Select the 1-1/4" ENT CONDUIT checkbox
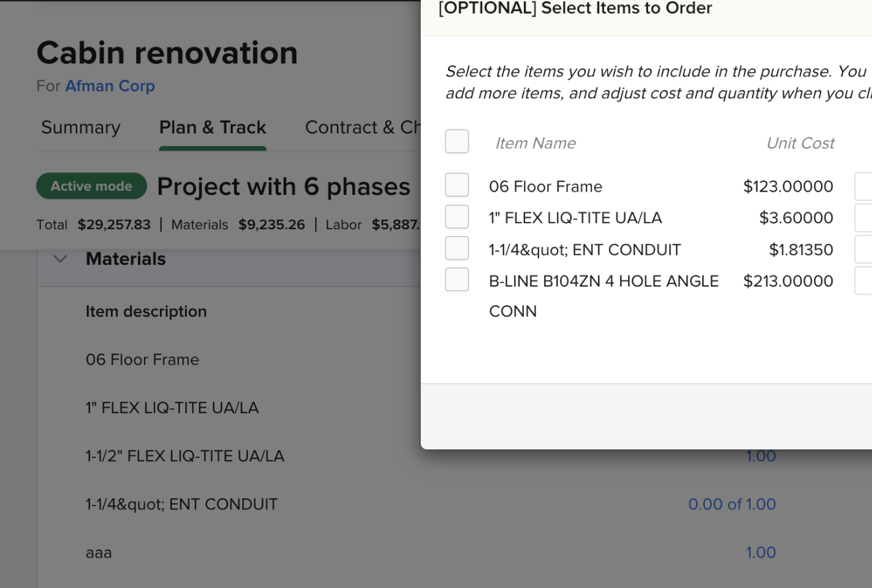 tap(456, 248)
